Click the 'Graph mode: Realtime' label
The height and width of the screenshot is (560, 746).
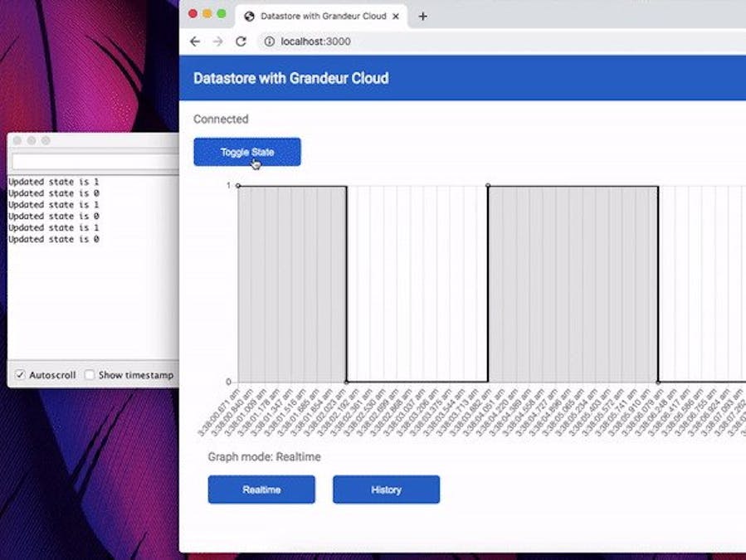coord(264,457)
